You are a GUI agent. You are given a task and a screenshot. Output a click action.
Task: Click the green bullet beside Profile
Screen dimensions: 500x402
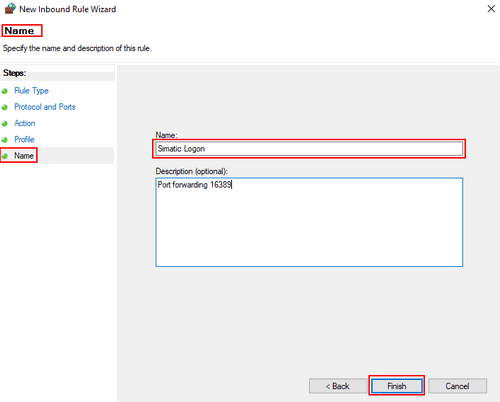click(x=5, y=140)
